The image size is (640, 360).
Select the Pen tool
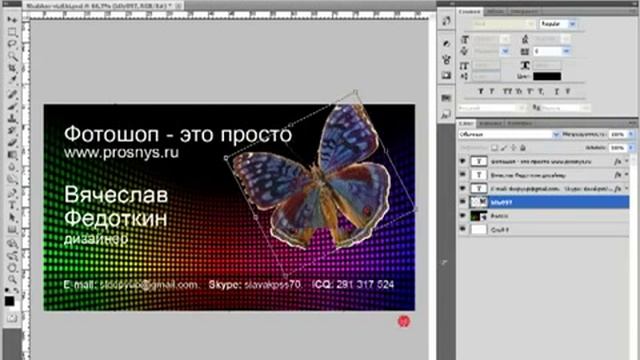(12, 193)
